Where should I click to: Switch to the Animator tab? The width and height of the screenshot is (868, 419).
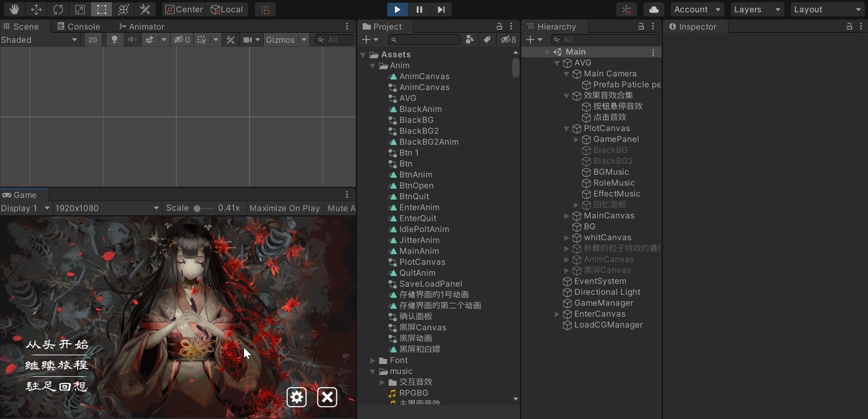click(x=141, y=26)
